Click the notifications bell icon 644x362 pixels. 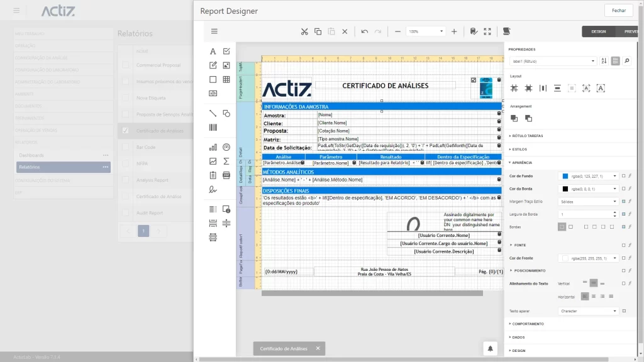491,348
